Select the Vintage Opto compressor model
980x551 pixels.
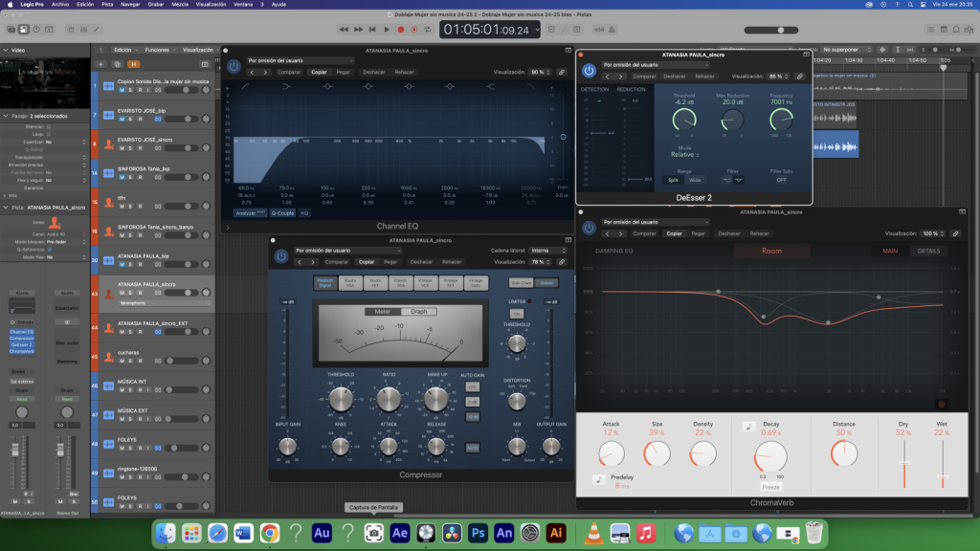point(476,282)
